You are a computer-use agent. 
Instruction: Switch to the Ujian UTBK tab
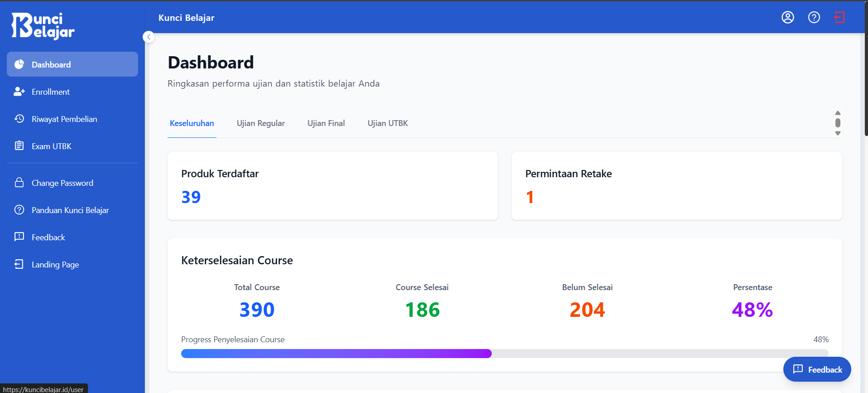388,123
